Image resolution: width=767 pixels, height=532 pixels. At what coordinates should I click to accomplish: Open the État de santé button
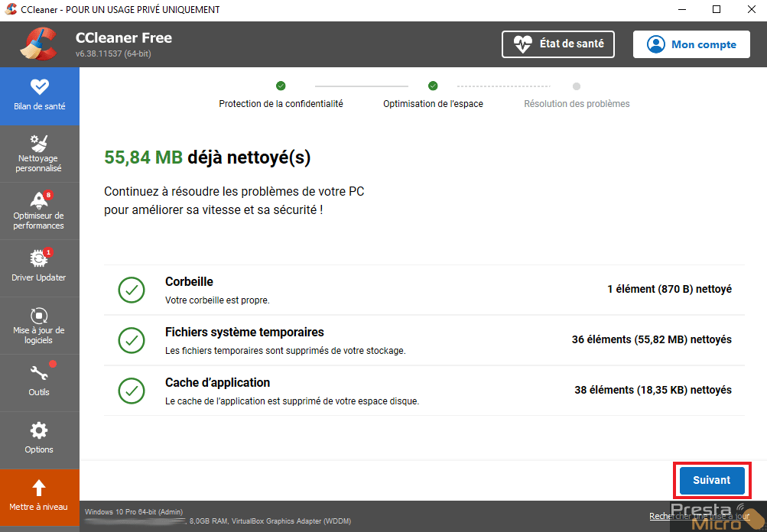pyautogui.click(x=558, y=44)
